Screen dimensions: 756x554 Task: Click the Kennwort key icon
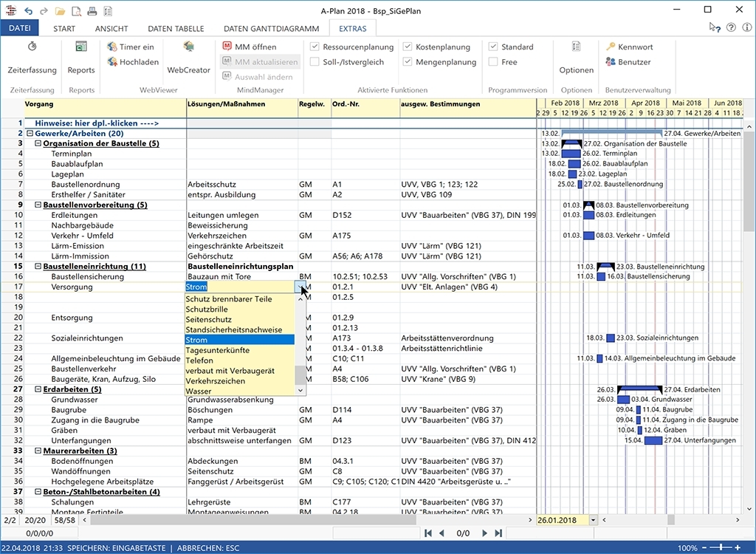611,47
